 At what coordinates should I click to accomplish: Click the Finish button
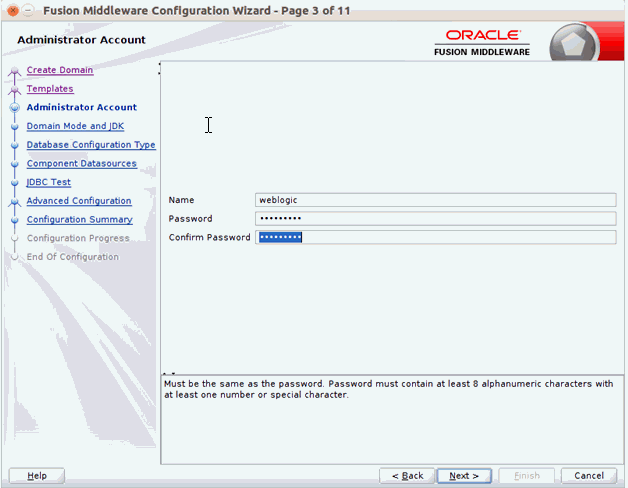pos(527,476)
